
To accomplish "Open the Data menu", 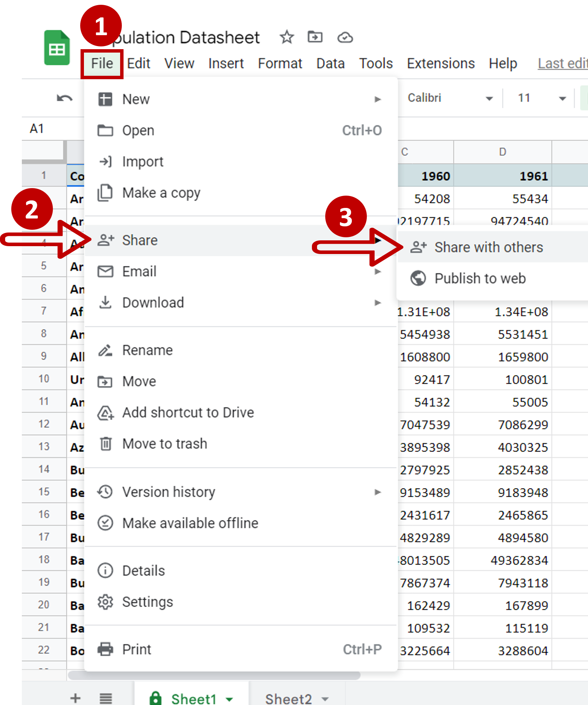I will pos(330,64).
